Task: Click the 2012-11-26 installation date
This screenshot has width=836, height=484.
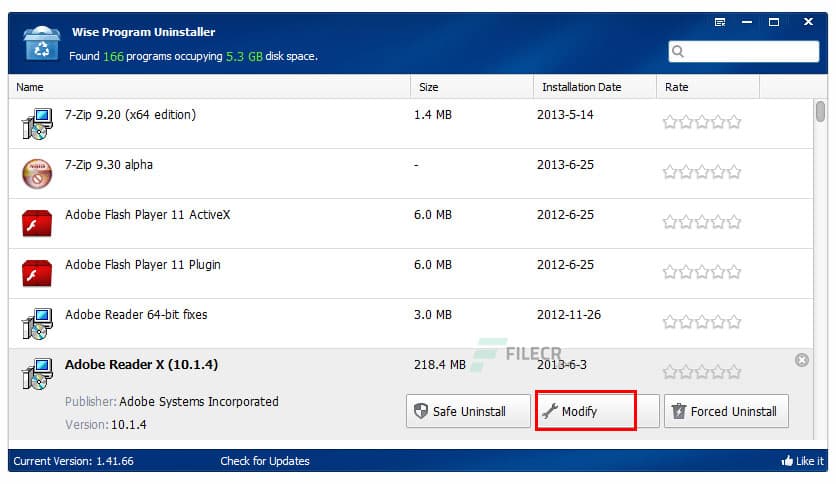Action: [569, 315]
